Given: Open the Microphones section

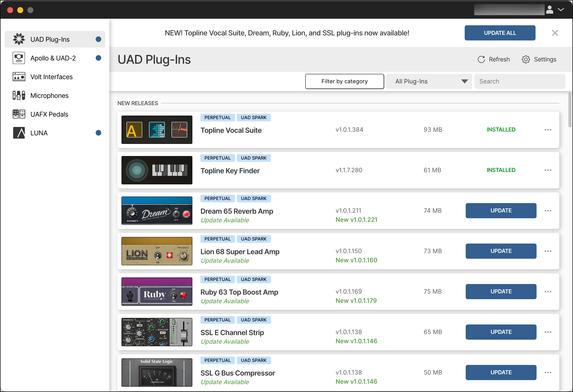Looking at the screenshot, I should click(55, 95).
